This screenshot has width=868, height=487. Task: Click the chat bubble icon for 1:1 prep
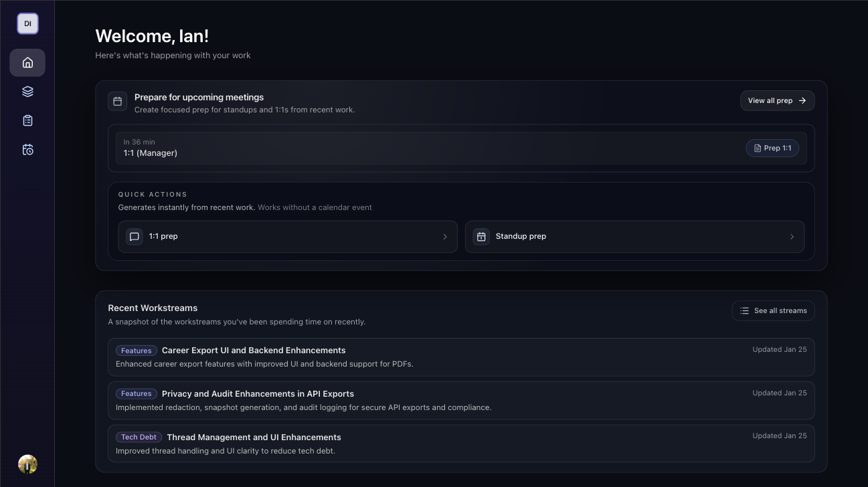135,237
